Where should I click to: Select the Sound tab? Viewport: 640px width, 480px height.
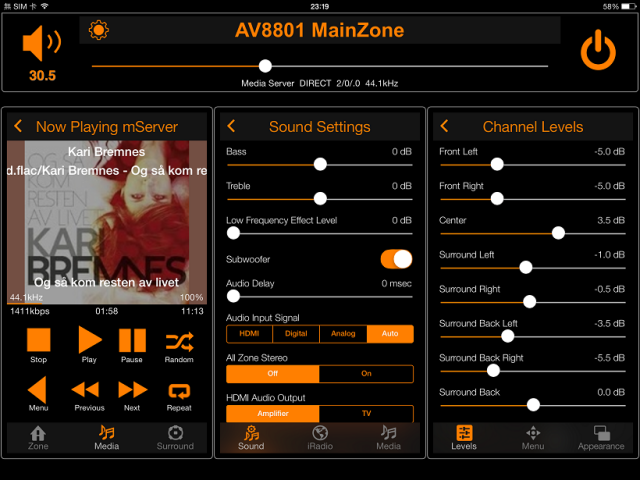click(x=251, y=438)
